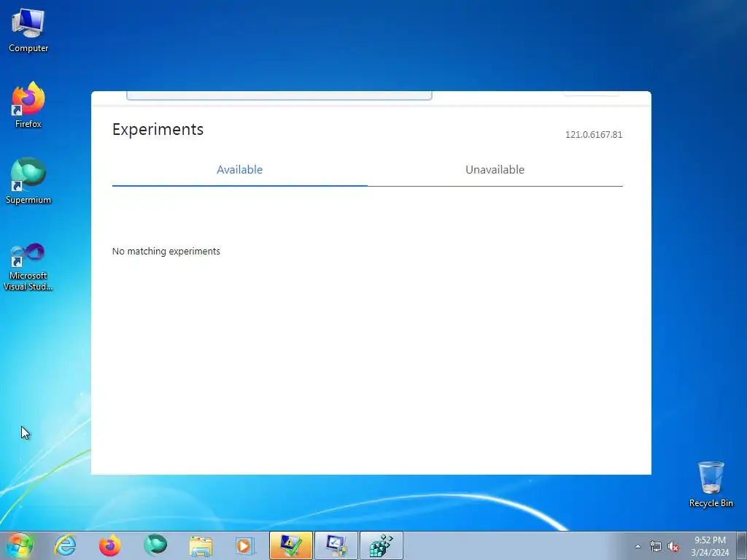747x560 pixels.
Task: Click the version number 121.0.6167.81
Action: pos(594,135)
